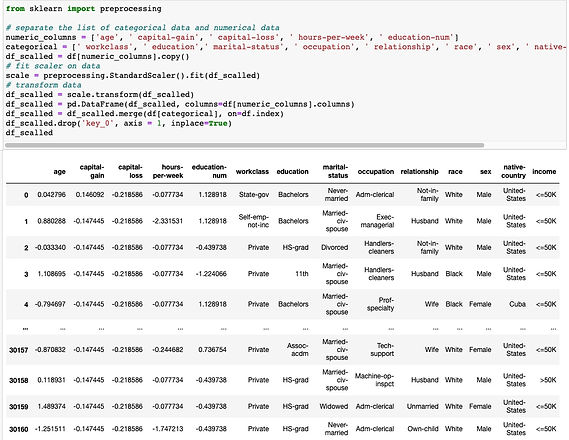The height and width of the screenshot is (440, 569).
Task: Click row index 30160
Action: [19, 429]
